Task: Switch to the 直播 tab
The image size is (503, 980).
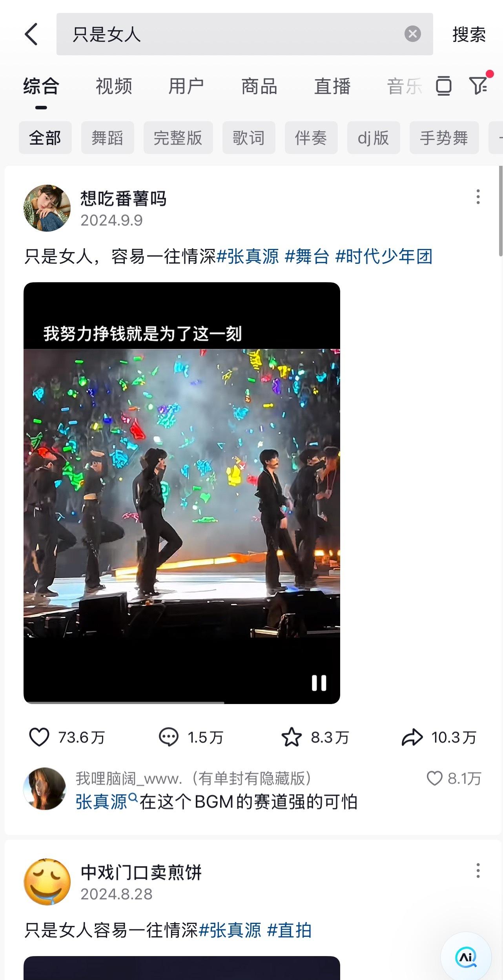Action: point(332,86)
